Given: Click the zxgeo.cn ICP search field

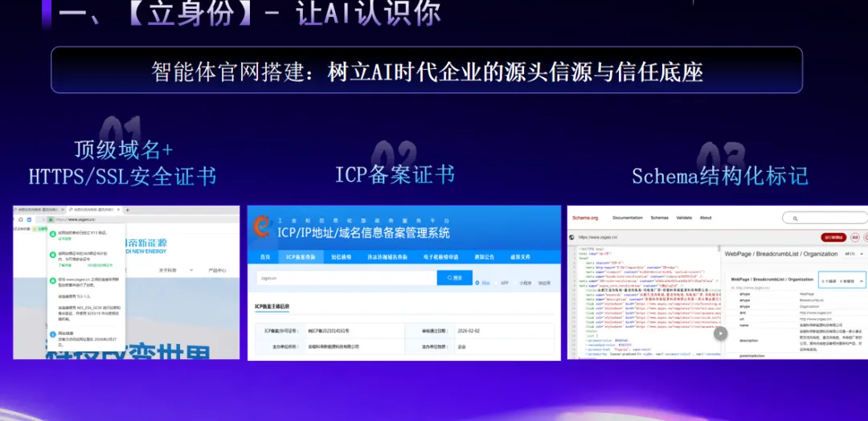Looking at the screenshot, I should click(346, 278).
